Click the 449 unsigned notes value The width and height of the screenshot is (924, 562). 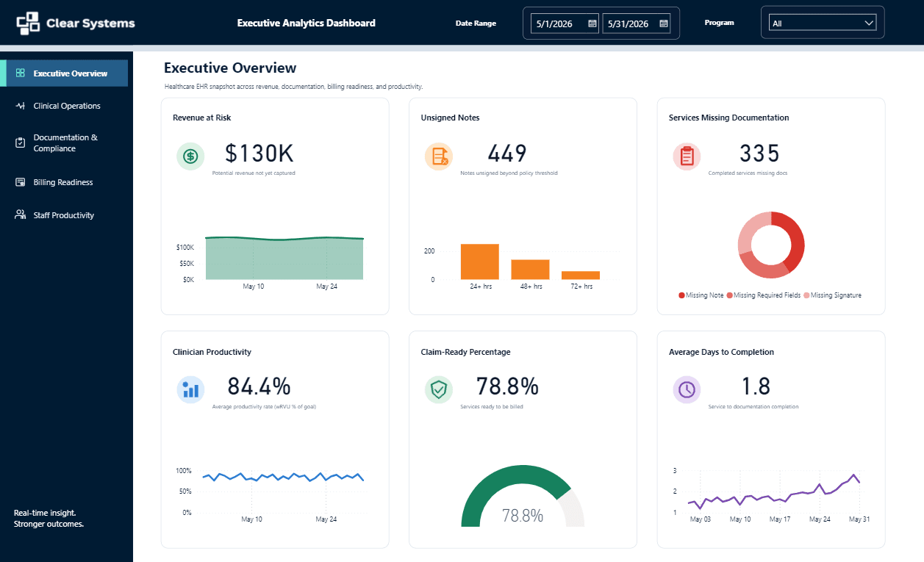(507, 153)
